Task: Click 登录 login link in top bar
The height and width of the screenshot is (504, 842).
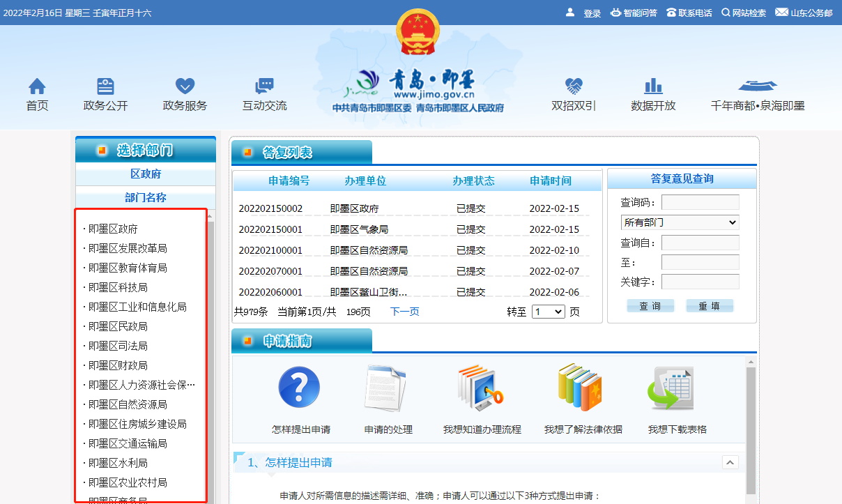Action: [x=592, y=13]
